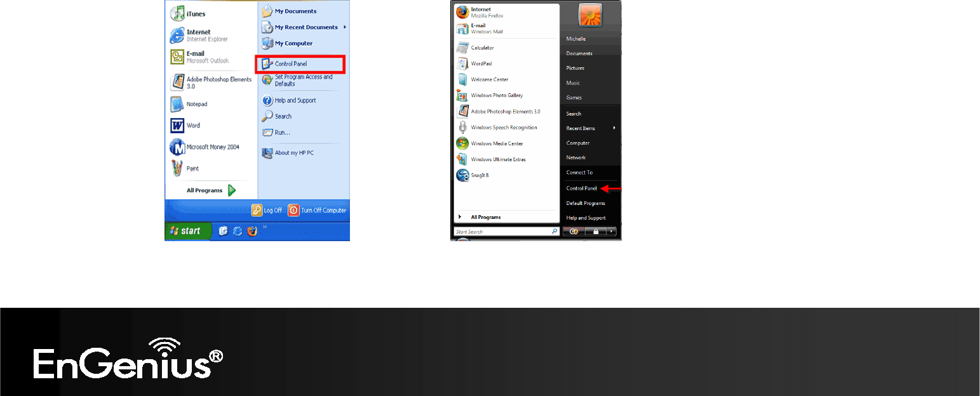Launch Internet Explorer from quick launch bar

(238, 231)
